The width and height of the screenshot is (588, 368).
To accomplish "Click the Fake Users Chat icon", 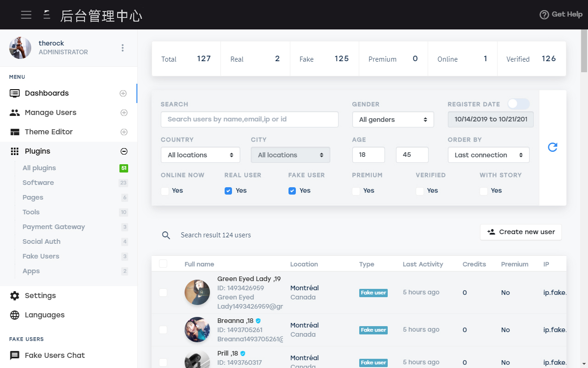I will (15, 356).
